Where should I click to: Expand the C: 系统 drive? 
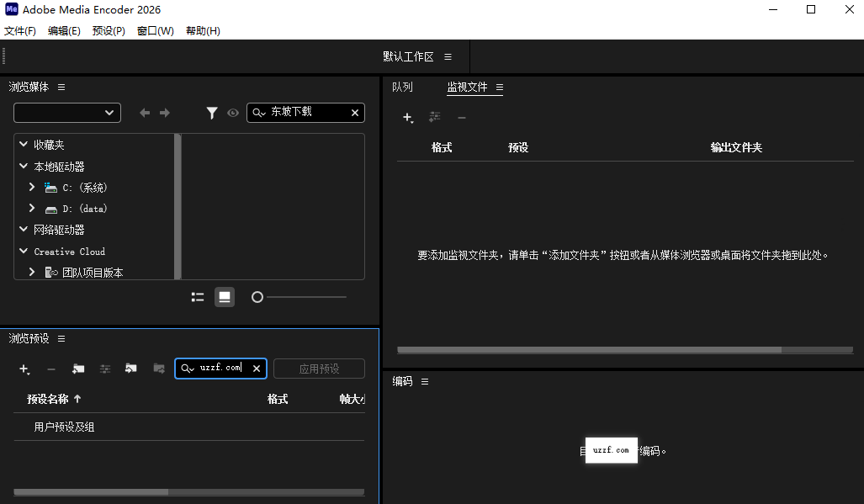click(32, 187)
